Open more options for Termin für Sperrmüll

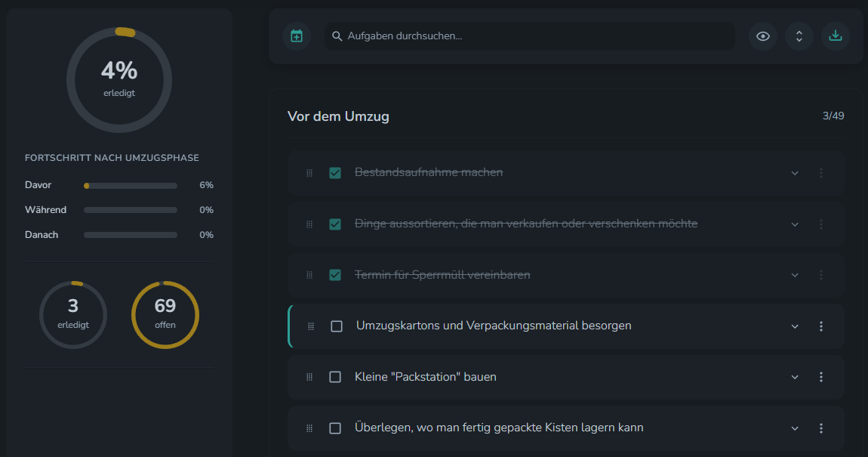coord(821,275)
